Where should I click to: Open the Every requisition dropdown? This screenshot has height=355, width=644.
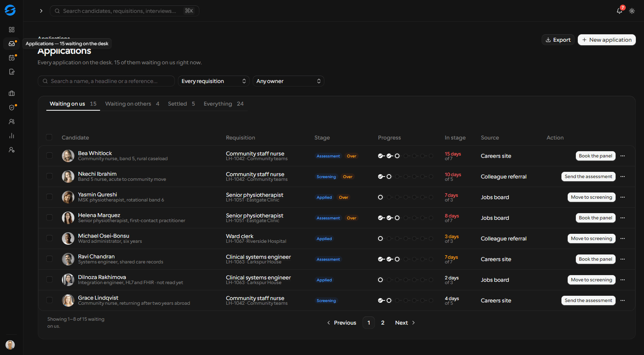(214, 81)
